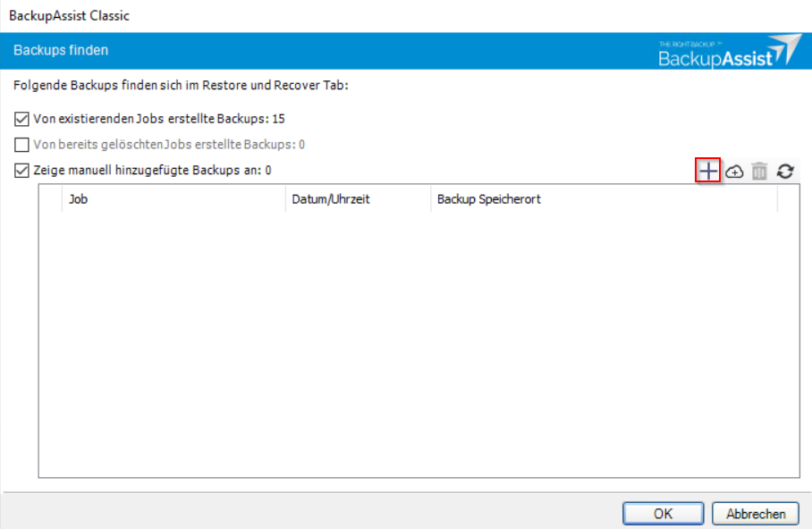Image resolution: width=812 pixels, height=529 pixels.
Task: Uncheck 'Von existierenden Jobs erstellte Backups' checkbox
Action: coord(22,118)
